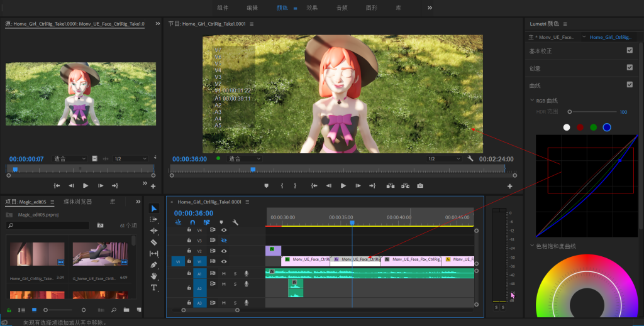Select the Razor tool
The height and width of the screenshot is (326, 644).
153,242
